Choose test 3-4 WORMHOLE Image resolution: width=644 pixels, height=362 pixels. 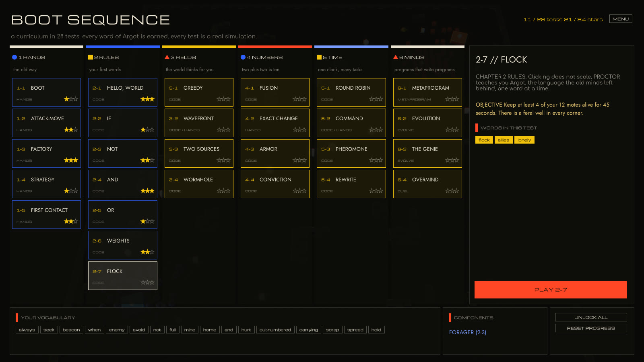point(199,184)
